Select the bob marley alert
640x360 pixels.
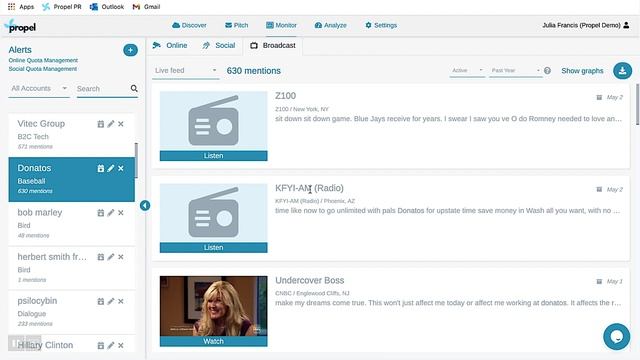click(71, 223)
